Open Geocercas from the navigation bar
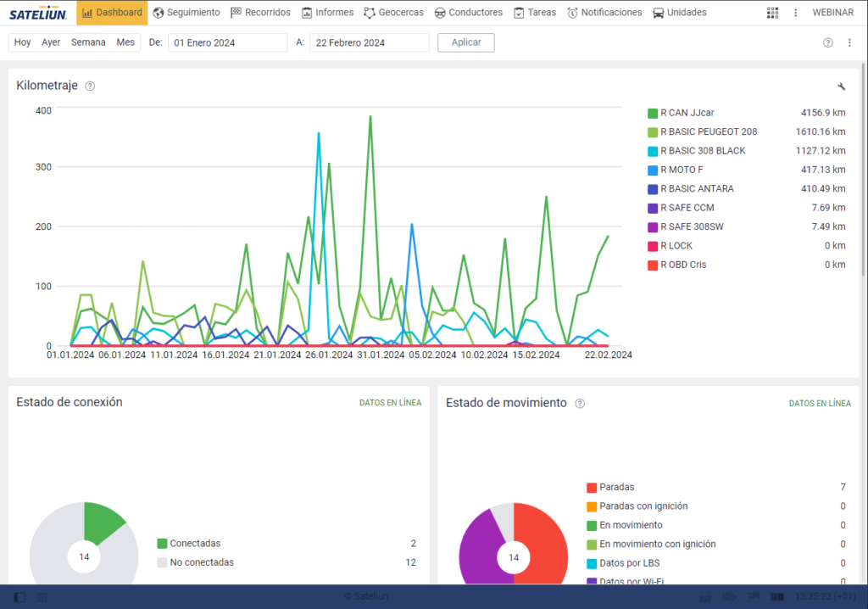The image size is (868, 609). [396, 13]
